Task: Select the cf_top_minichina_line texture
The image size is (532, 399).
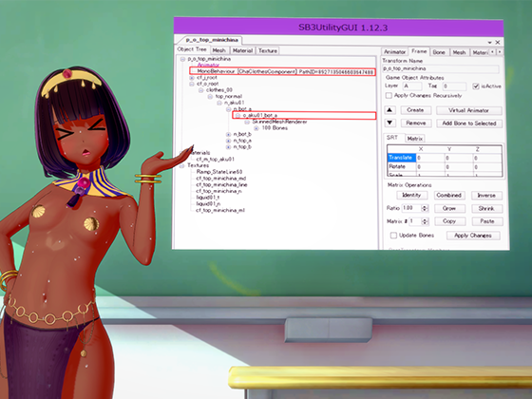Action: (221, 185)
